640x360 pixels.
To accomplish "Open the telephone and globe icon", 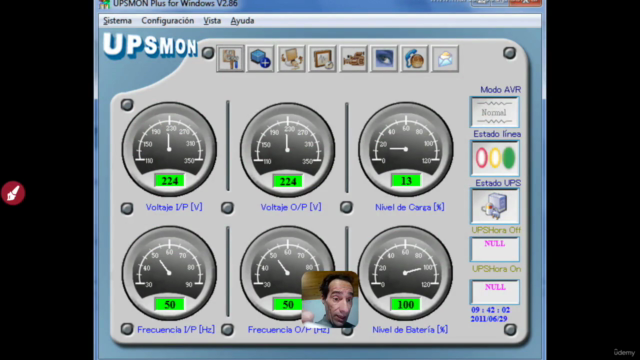I will (x=414, y=59).
